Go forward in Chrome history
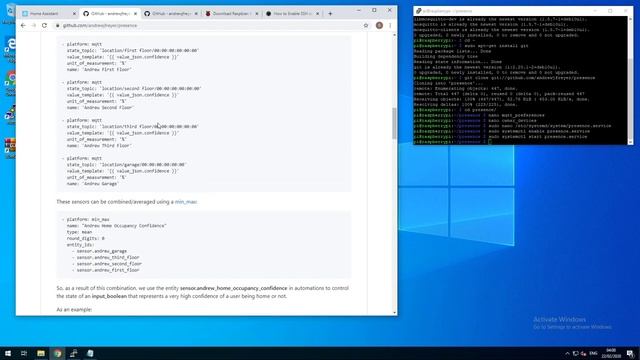This screenshot has height=360, width=640. pyautogui.click(x=34, y=25)
